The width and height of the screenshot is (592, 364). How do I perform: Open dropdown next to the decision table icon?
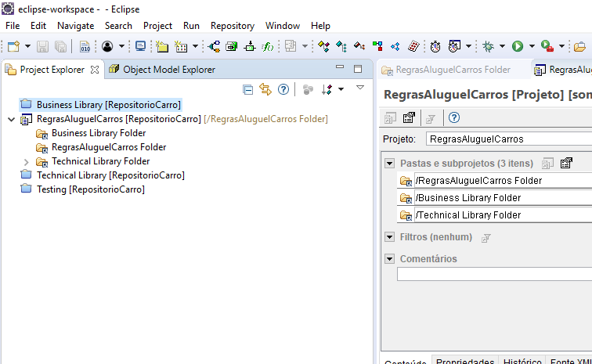pyautogui.click(x=195, y=46)
